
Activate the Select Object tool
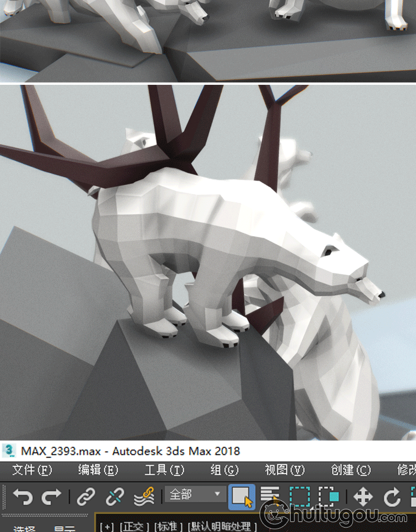coord(242,497)
